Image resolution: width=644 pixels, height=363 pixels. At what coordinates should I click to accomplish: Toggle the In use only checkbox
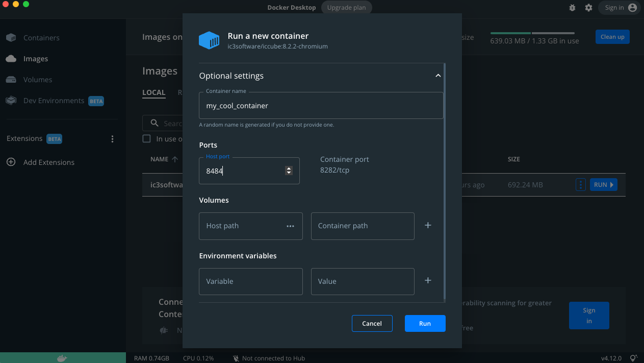point(147,139)
